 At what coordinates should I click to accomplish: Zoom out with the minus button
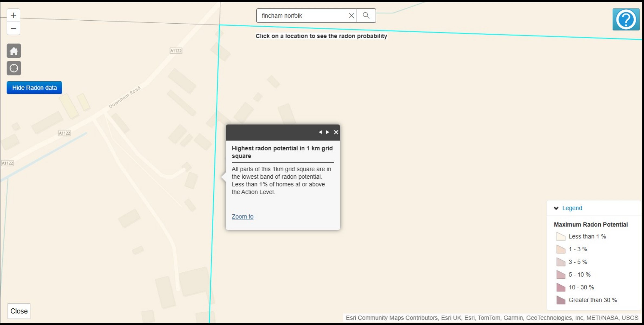pyautogui.click(x=13, y=28)
